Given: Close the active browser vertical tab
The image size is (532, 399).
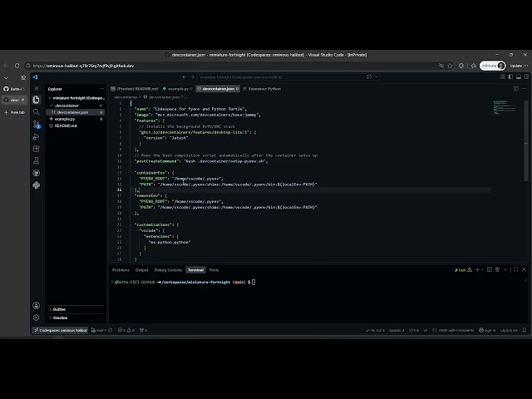Looking at the screenshot, I should pos(22,100).
